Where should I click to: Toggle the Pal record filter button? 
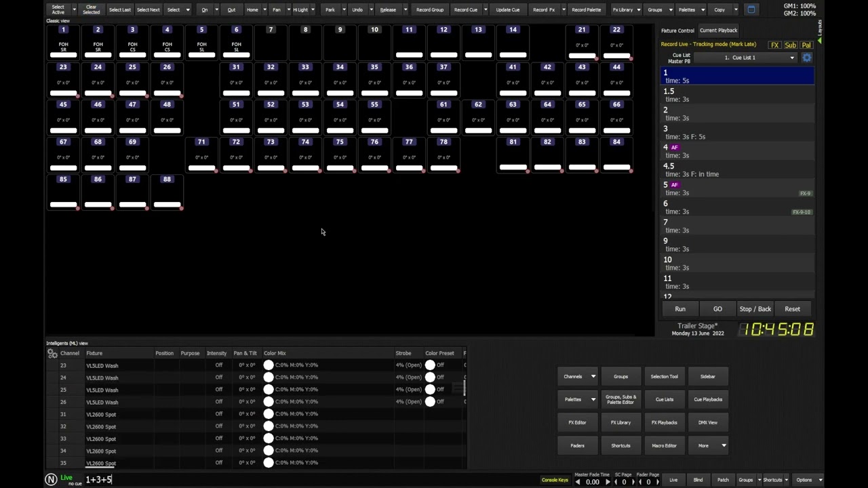(x=806, y=45)
